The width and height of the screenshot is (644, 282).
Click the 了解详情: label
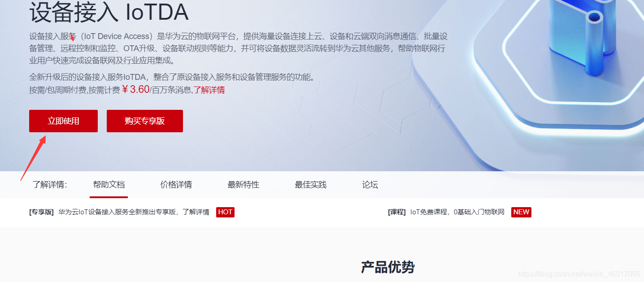click(x=50, y=185)
